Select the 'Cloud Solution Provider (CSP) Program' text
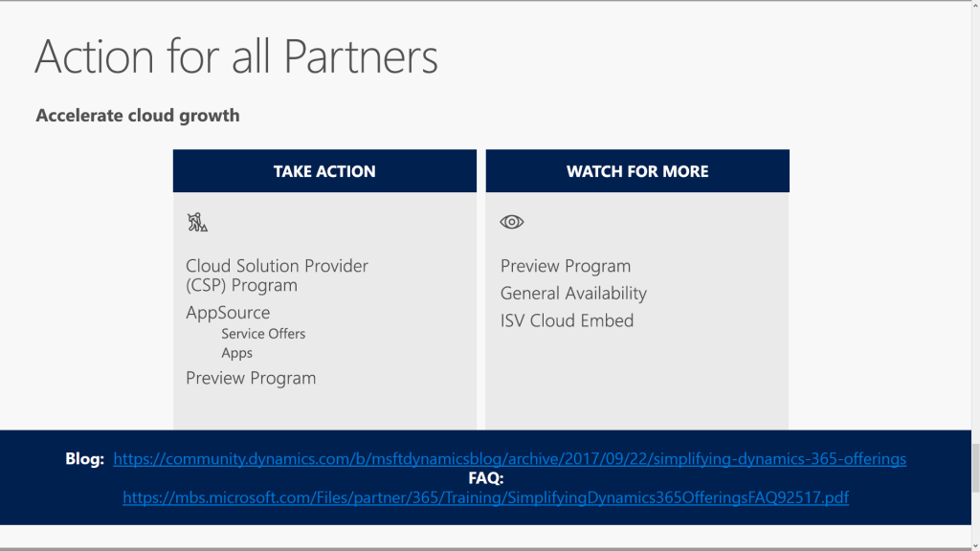The image size is (980, 551). (x=277, y=275)
